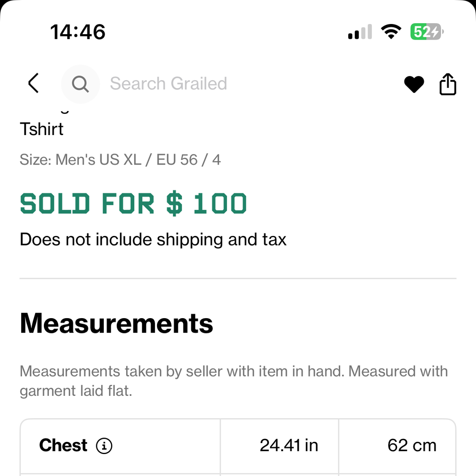
Task: Tap the cellular signal bars icon
Action: tap(360, 32)
